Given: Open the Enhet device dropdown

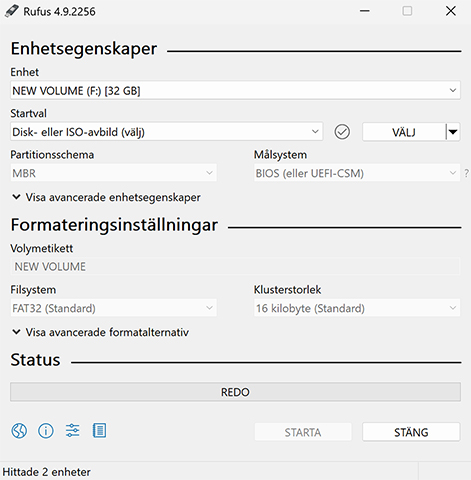Looking at the screenshot, I should pos(235,90).
